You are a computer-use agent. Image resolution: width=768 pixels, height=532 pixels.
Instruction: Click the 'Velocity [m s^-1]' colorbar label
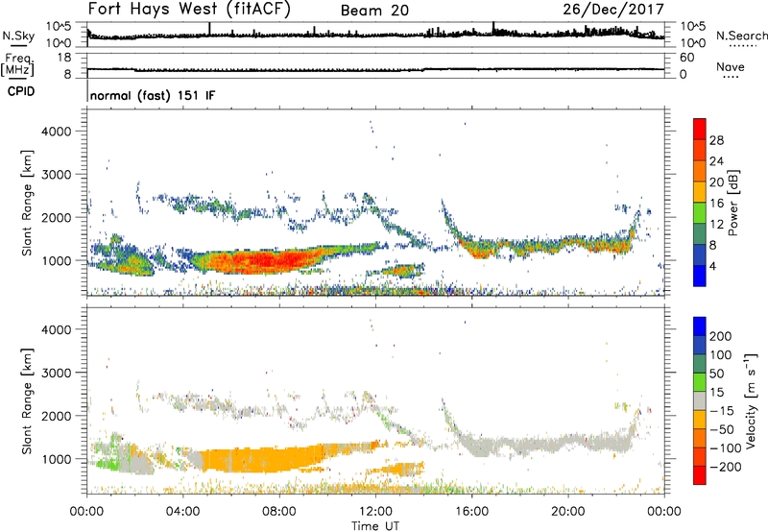click(752, 400)
